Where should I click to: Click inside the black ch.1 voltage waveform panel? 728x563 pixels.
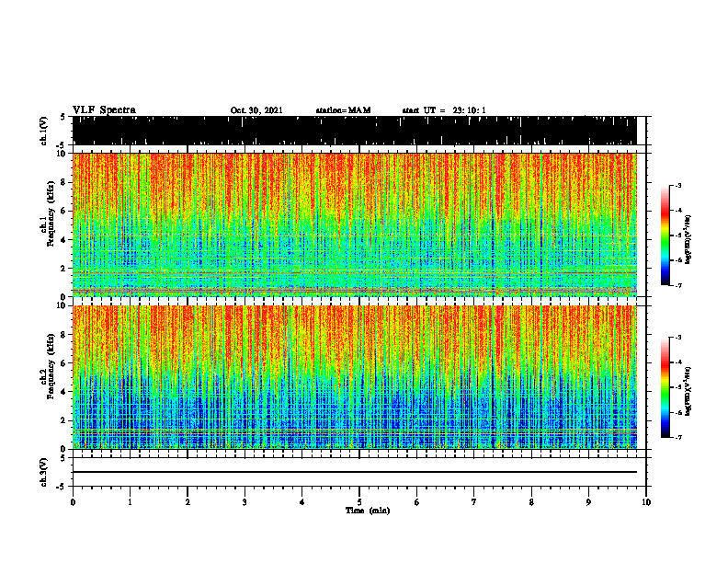click(354, 131)
